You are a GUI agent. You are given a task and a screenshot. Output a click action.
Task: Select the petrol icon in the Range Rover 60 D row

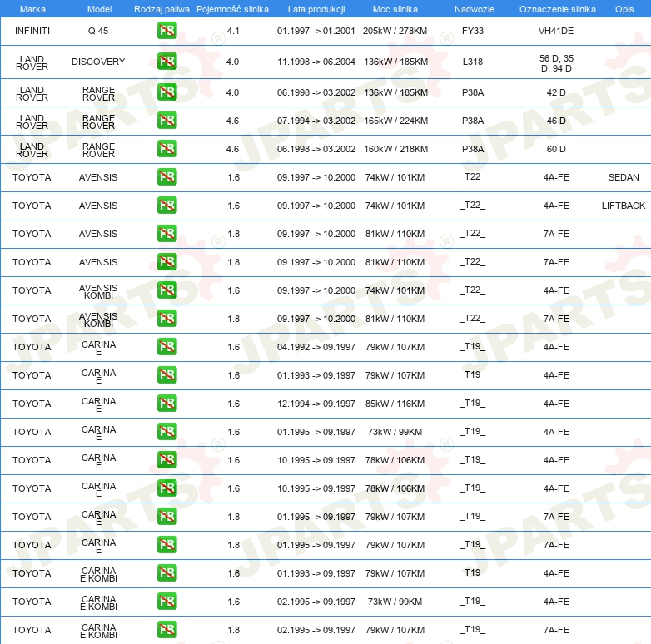[x=166, y=148]
